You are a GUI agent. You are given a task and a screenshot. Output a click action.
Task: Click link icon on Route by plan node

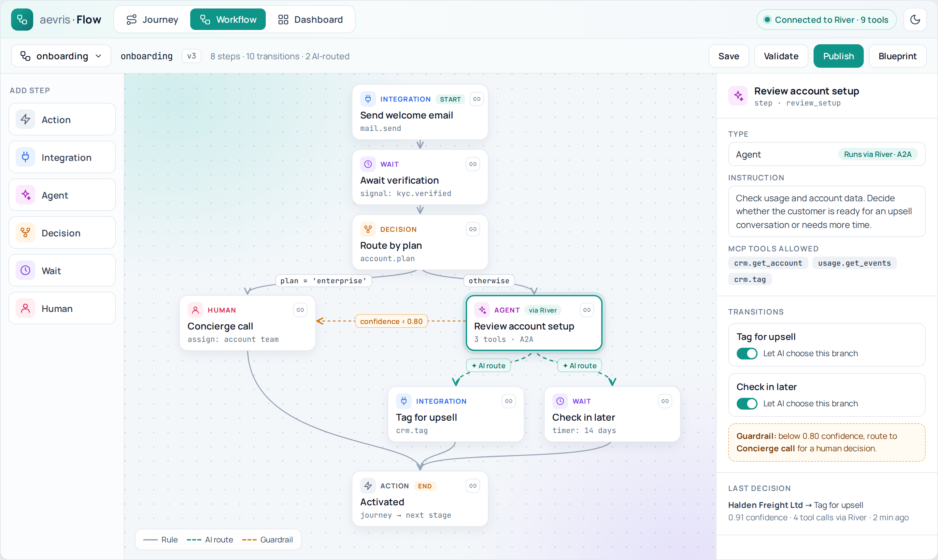pyautogui.click(x=473, y=230)
